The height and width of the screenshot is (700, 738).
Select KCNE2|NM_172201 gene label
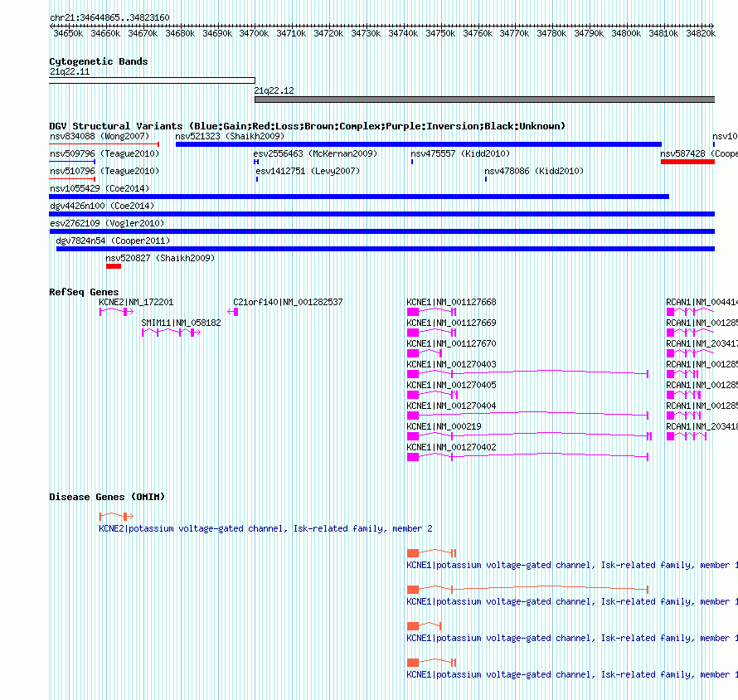pos(136,302)
